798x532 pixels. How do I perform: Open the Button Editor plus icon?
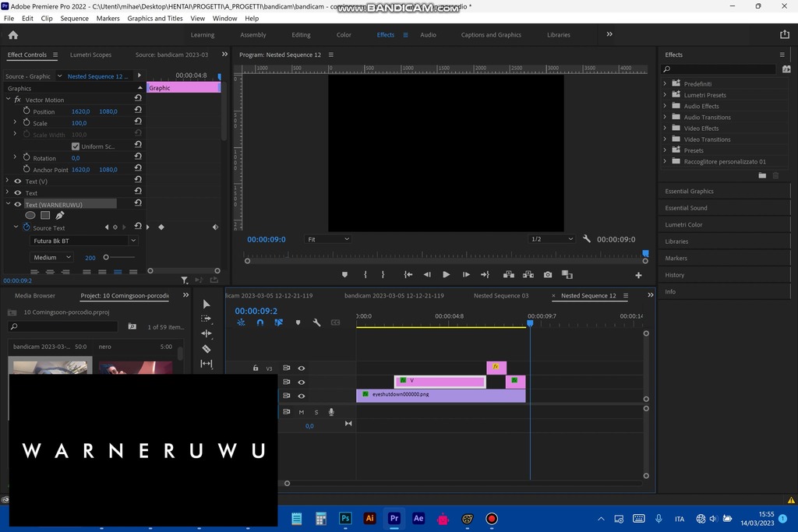coord(638,275)
